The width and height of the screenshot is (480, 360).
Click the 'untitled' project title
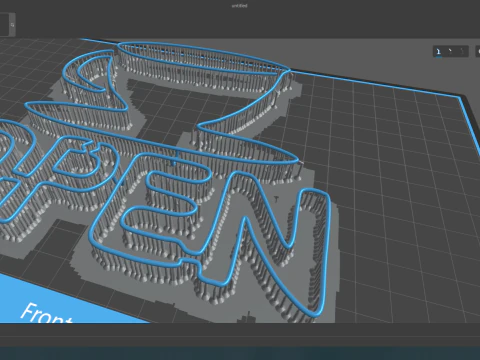[240, 6]
